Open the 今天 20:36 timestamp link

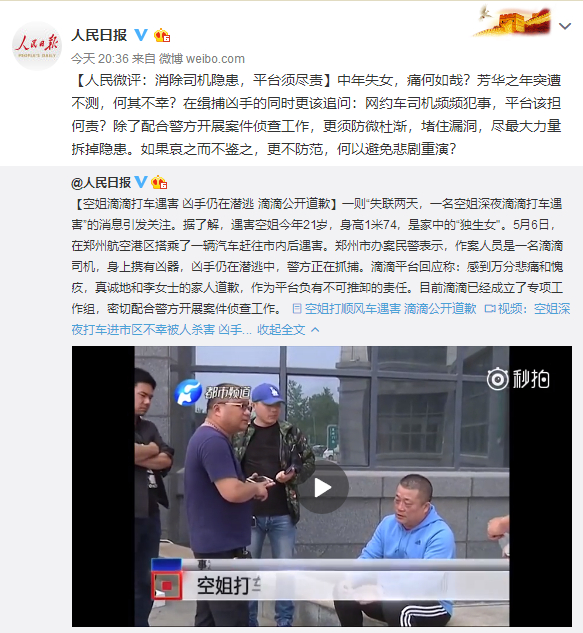(100, 59)
